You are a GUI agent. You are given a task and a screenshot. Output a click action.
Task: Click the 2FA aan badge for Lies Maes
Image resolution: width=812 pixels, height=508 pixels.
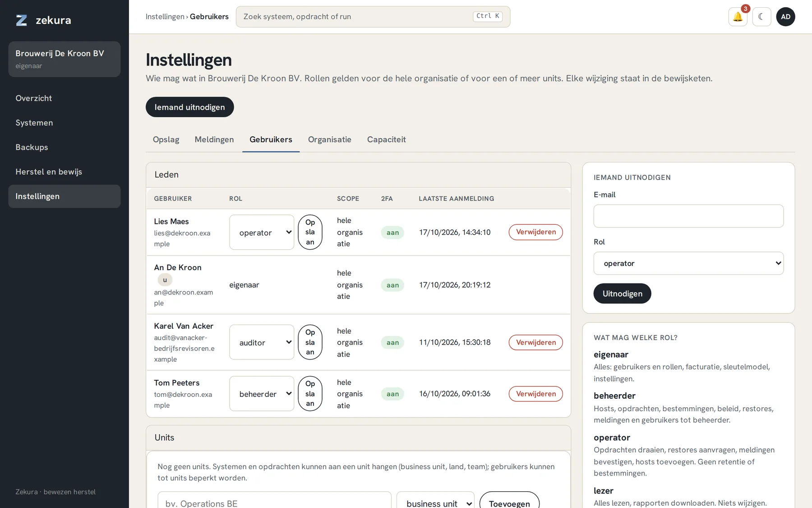pyautogui.click(x=392, y=233)
